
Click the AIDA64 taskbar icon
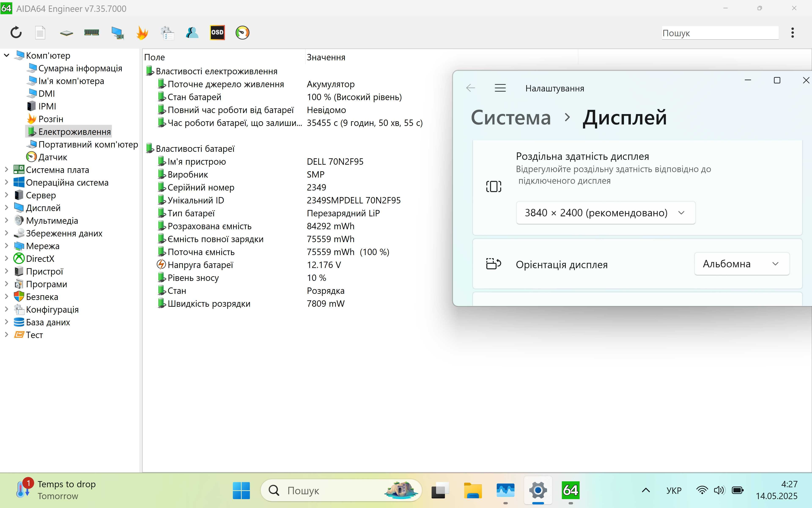tap(571, 490)
